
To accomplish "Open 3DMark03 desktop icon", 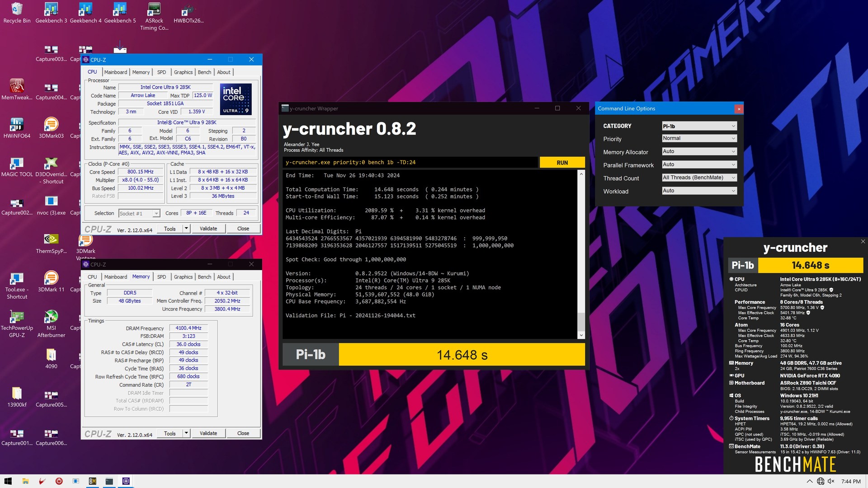I will 51,128.
